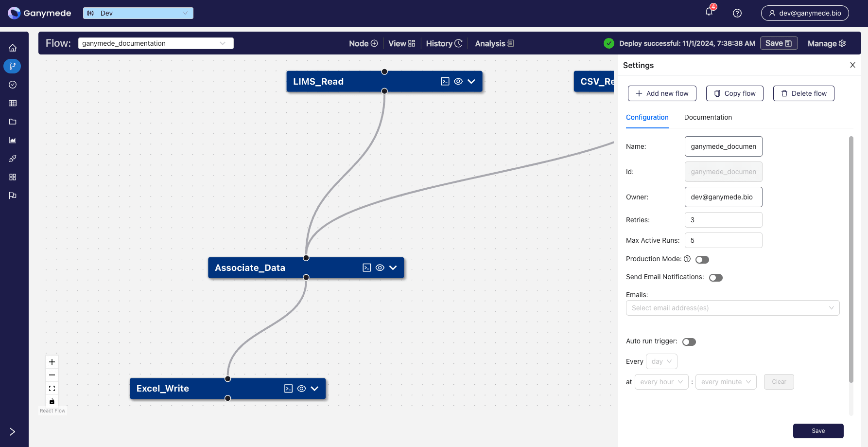Open the Associate_Data node terminal icon

point(367,268)
